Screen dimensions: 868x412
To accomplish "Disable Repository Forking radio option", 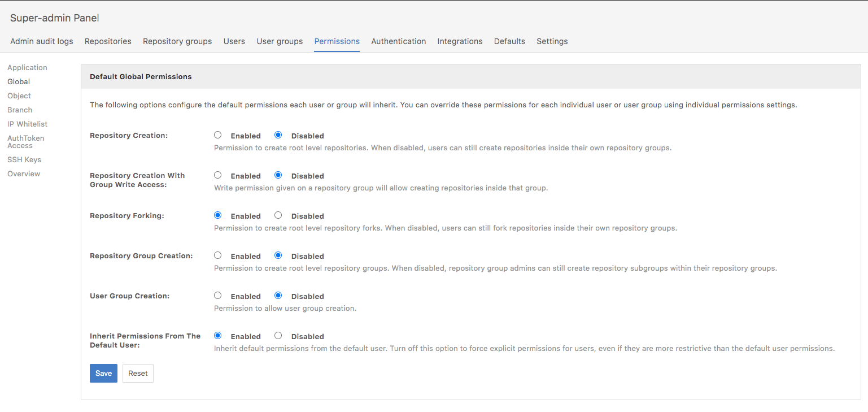I will (x=278, y=215).
